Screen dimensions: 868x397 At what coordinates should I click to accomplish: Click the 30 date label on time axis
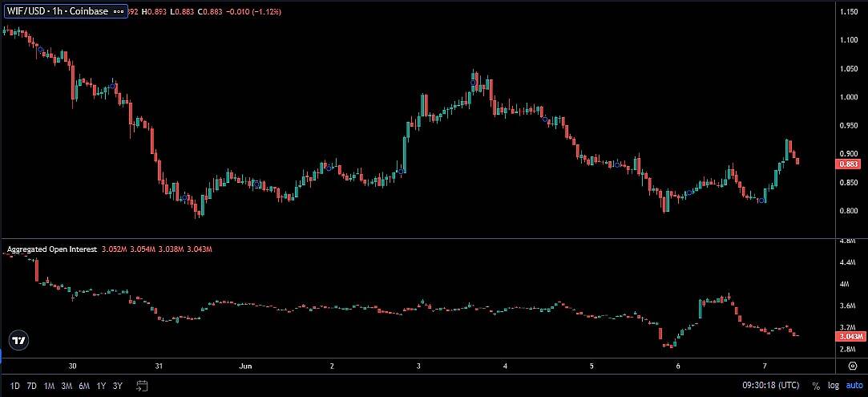[x=72, y=366]
